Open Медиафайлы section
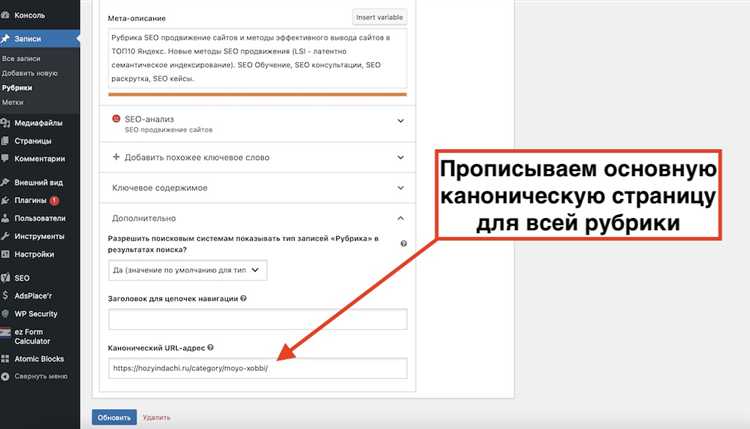Image resolution: width=750 pixels, height=429 pixels. pyautogui.click(x=38, y=123)
